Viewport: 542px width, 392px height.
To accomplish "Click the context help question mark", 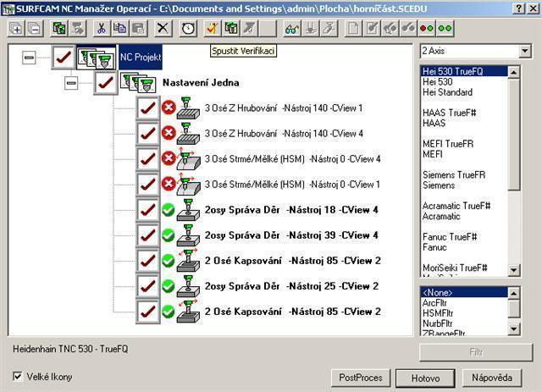I will [x=518, y=8].
